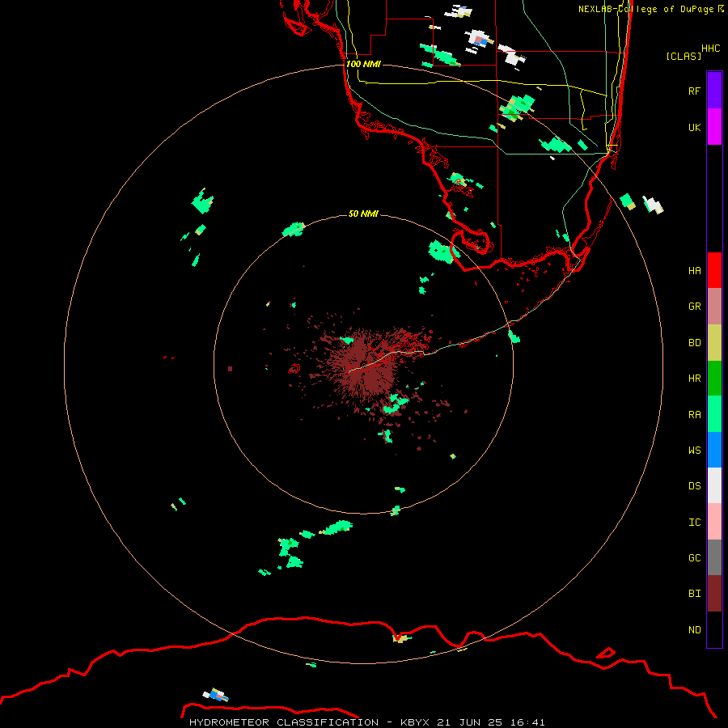728x728 pixels.
Task: Click the HR legend label
Action: pyautogui.click(x=694, y=379)
